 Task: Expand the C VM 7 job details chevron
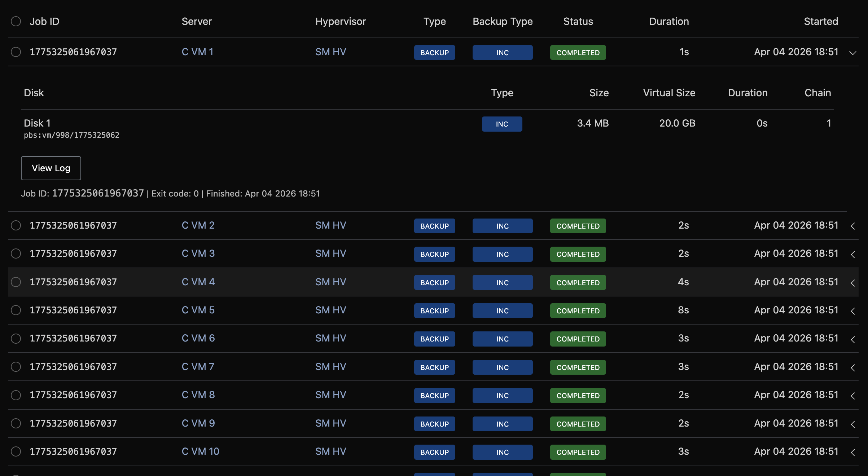[852, 367]
